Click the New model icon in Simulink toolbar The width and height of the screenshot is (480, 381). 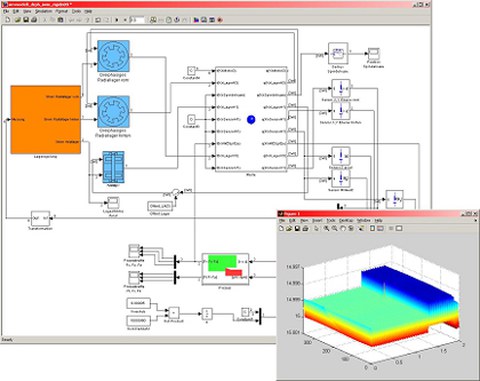(x=7, y=20)
